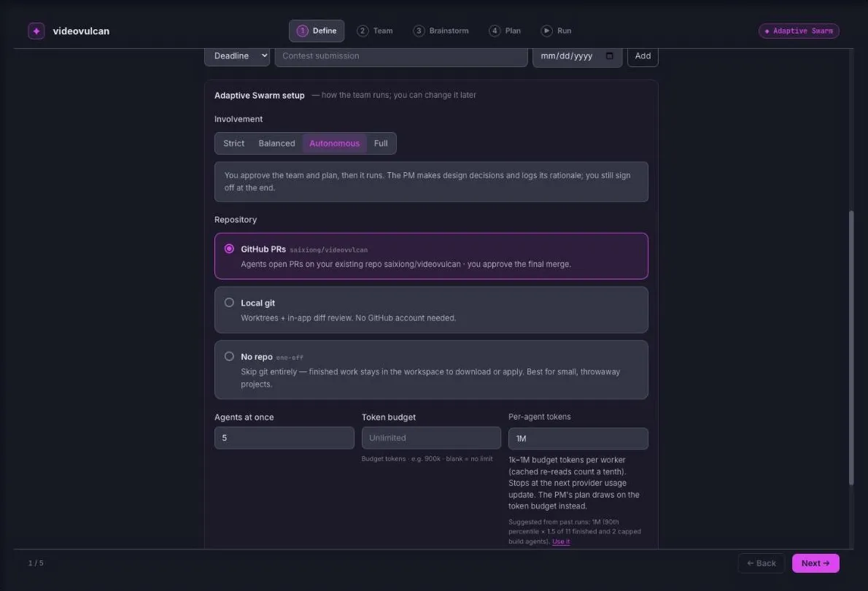Click the 'Involvement' section label

coord(238,119)
